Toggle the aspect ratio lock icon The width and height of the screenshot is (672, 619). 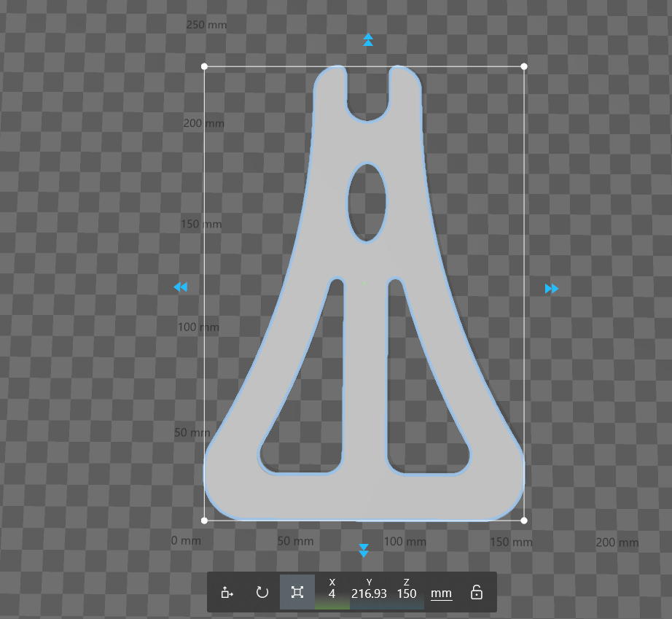(x=477, y=592)
